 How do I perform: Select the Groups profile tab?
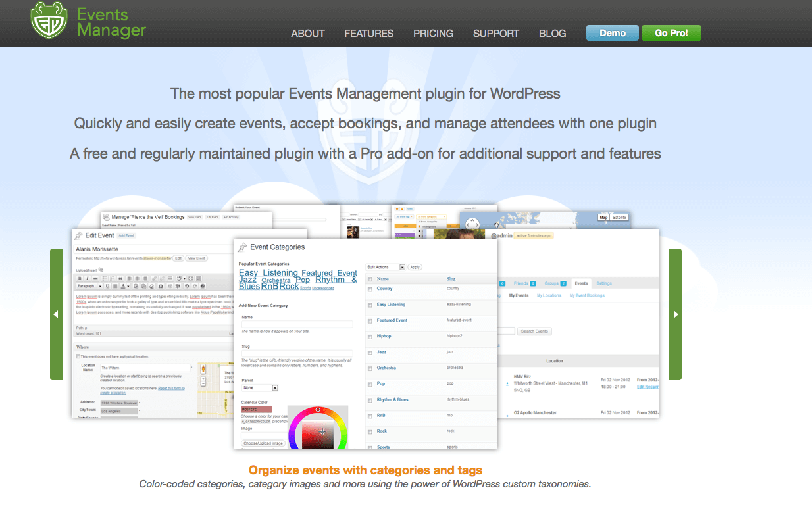tap(554, 283)
